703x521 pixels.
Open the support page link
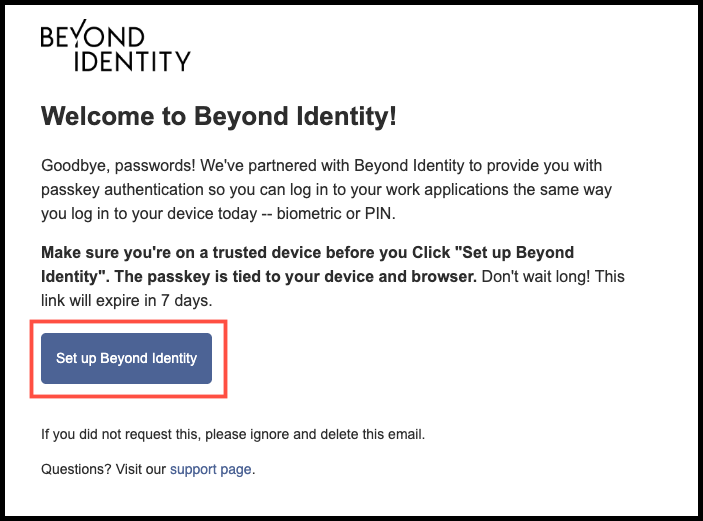tap(210, 469)
